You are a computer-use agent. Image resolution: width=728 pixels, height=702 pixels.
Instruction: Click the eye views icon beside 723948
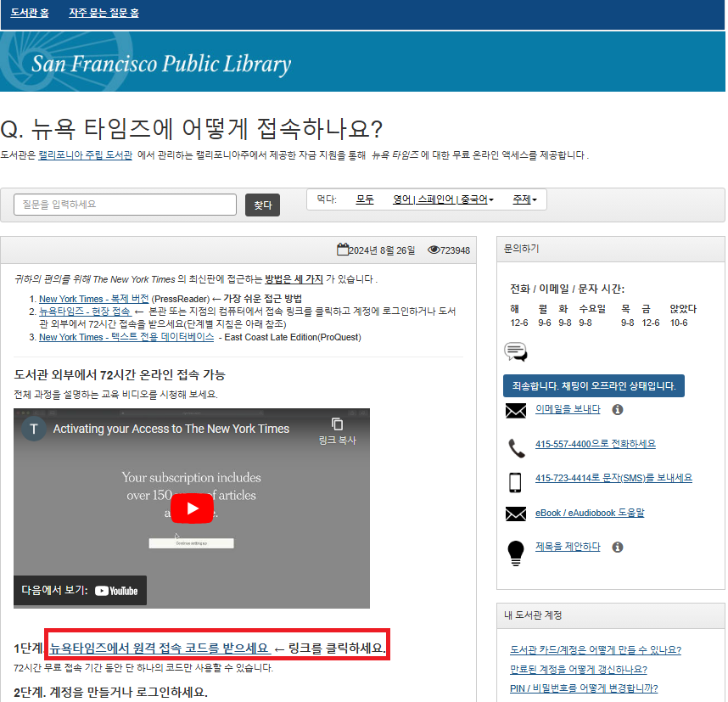pyautogui.click(x=434, y=250)
